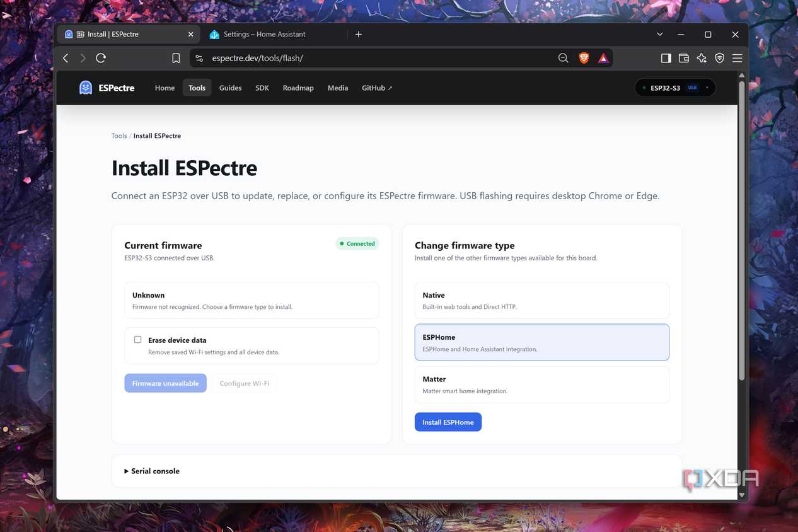Open the Brave Wallet icon
The height and width of the screenshot is (532, 798).
tap(684, 58)
